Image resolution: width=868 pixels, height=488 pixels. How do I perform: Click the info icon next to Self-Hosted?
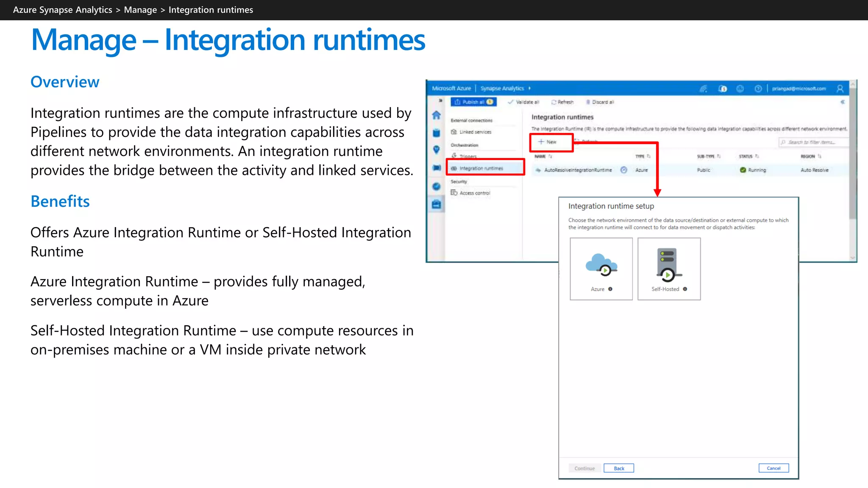[685, 289]
